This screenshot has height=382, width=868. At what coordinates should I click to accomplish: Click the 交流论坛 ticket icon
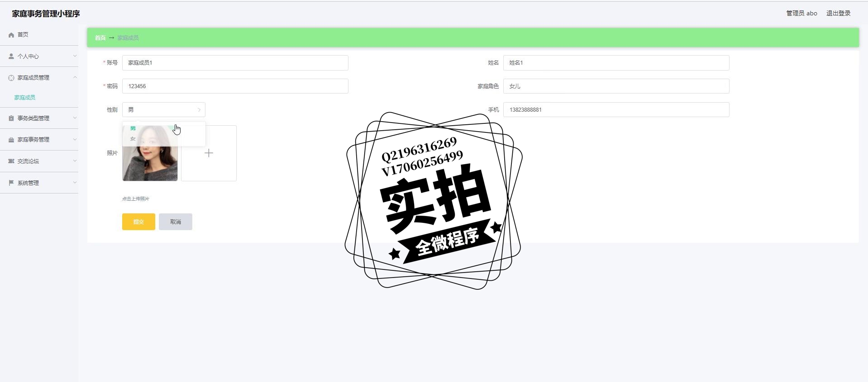11,161
